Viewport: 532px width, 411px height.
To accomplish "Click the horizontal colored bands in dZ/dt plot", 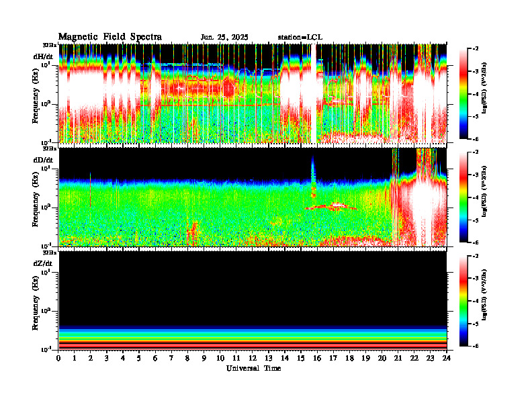I will (x=253, y=338).
